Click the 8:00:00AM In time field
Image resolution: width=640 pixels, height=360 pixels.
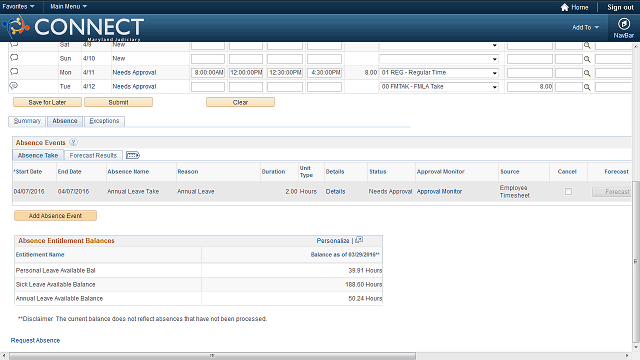point(208,73)
